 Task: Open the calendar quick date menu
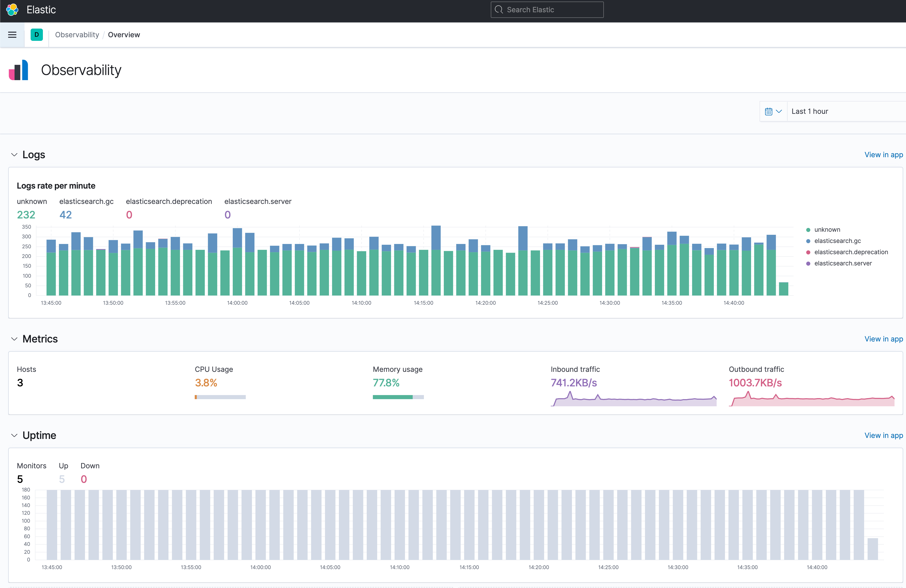(x=773, y=112)
